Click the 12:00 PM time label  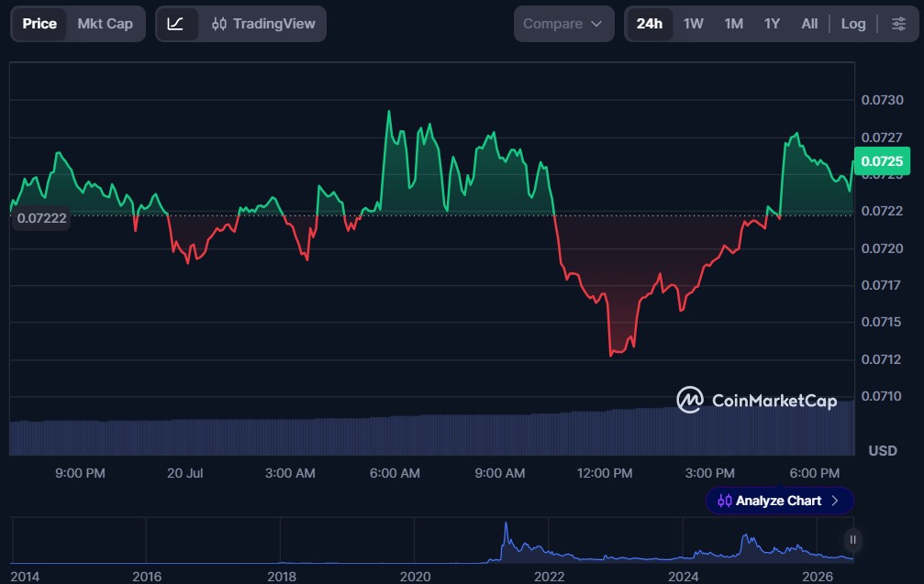pyautogui.click(x=605, y=473)
